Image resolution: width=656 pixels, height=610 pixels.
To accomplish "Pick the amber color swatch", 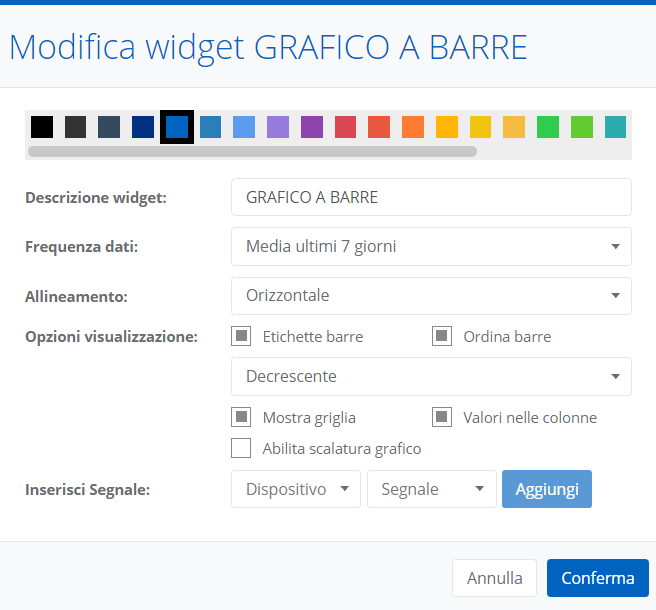I will pos(447,127).
